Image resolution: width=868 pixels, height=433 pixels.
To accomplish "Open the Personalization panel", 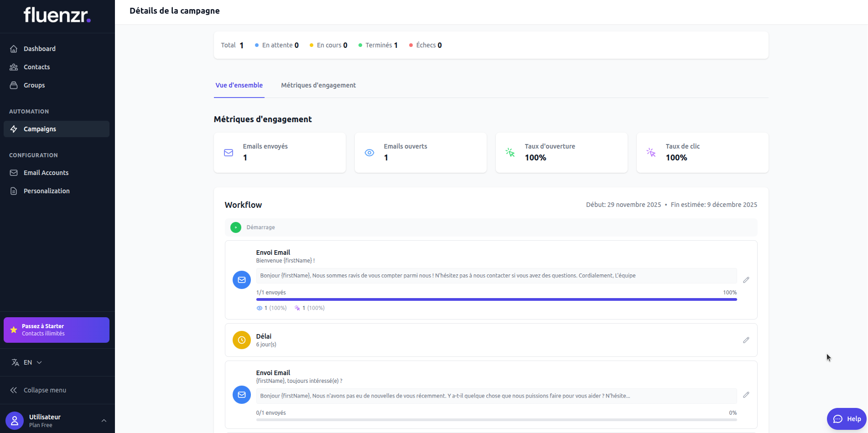I will [47, 191].
